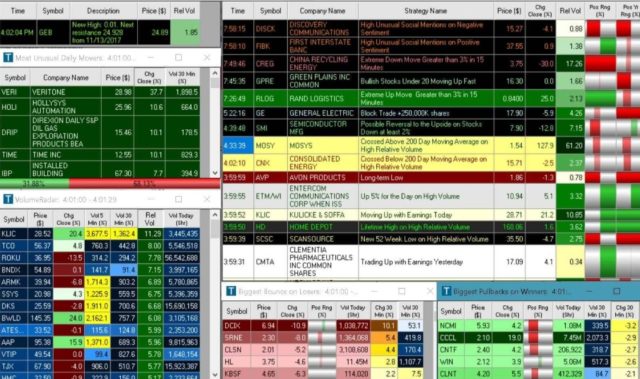Click scroll-up arrow in VolumeRadar window
Image resolution: width=640 pixels, height=379 pixels.
click(x=215, y=214)
